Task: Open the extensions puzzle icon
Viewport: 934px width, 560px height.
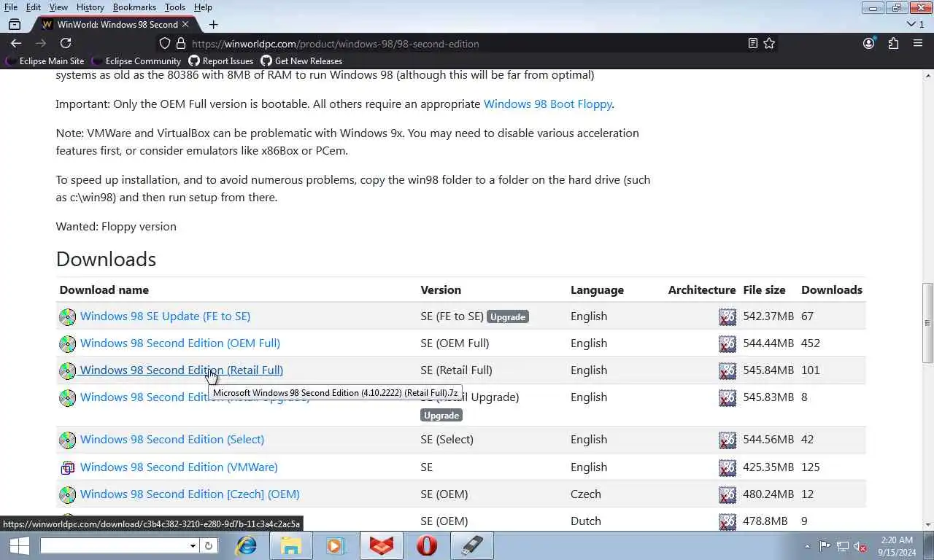Action: coord(893,44)
